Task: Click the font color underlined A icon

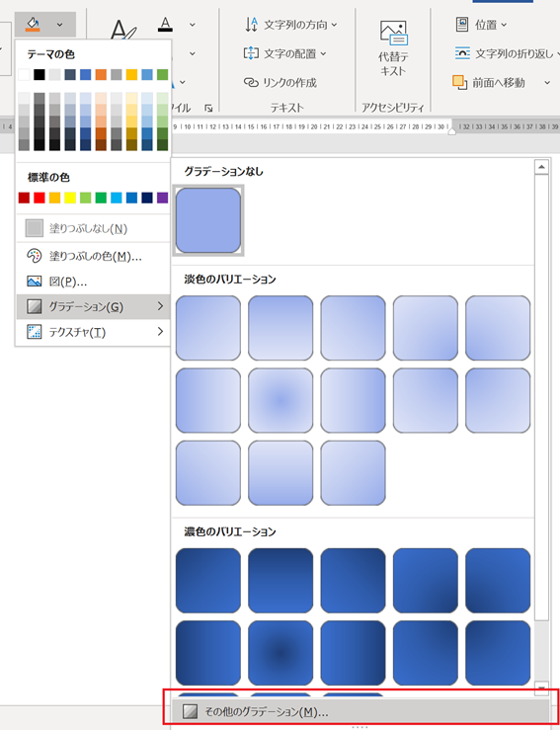Action: 165,25
